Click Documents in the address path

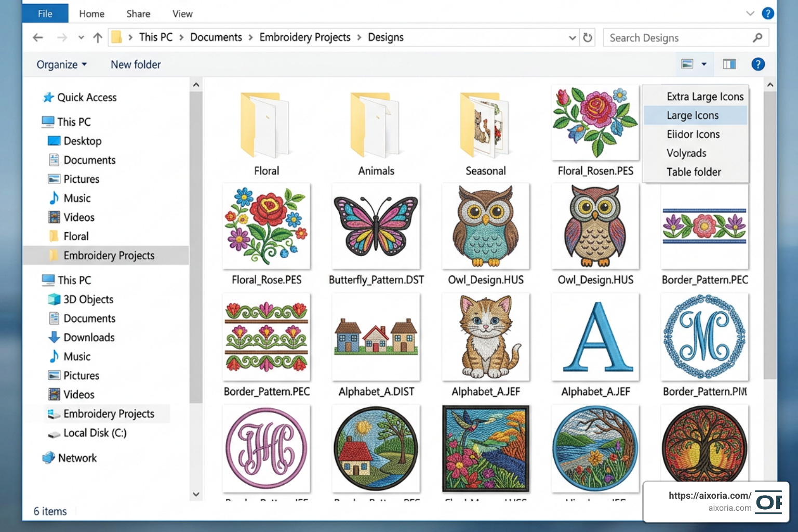(216, 37)
